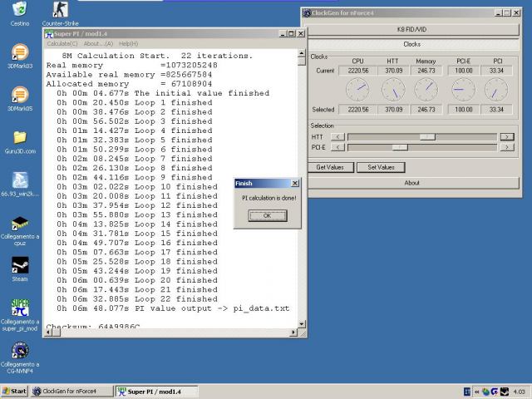
Task: Expand the hidden system tray icons chevron
Action: (476, 392)
